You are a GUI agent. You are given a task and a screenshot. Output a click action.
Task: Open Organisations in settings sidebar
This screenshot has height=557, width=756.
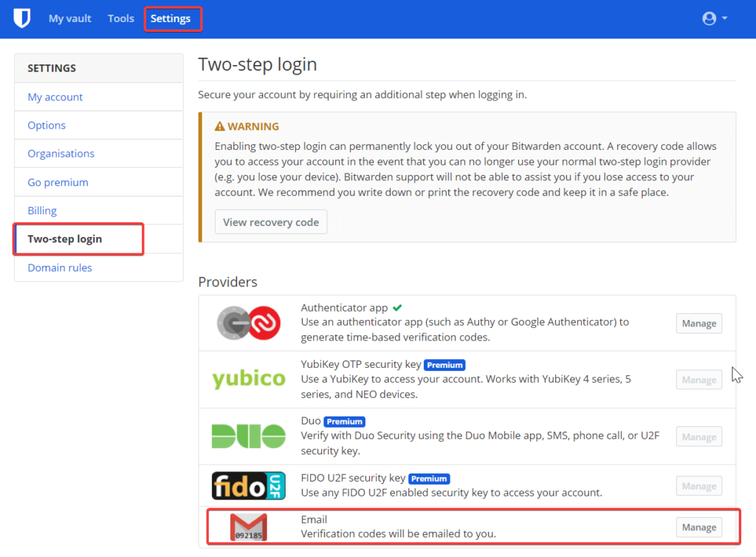tap(99, 154)
